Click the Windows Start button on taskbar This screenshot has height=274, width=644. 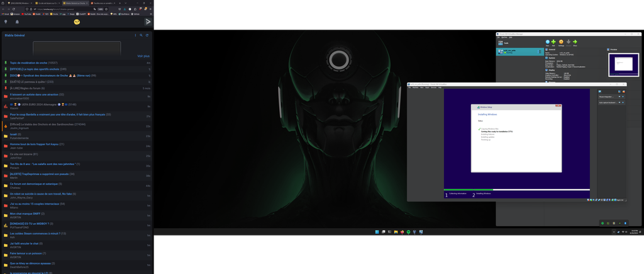[x=377, y=232]
